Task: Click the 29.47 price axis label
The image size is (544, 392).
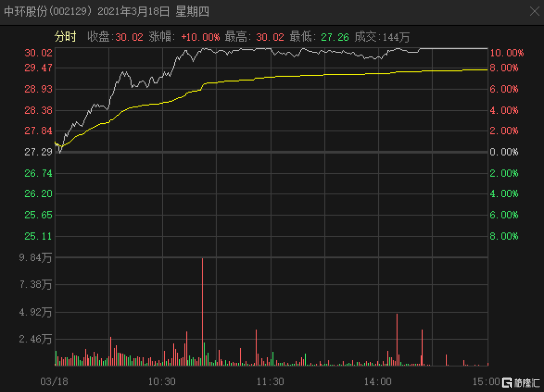Action: pyautogui.click(x=38, y=67)
